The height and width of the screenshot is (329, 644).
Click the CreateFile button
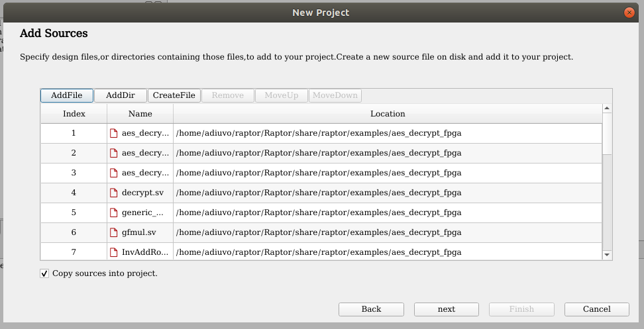tap(174, 95)
